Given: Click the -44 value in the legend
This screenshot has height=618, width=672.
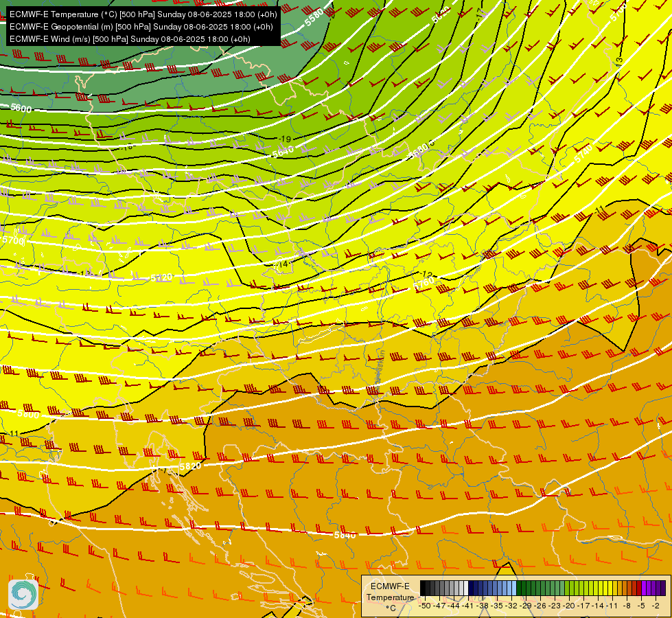Looking at the screenshot, I should pyautogui.click(x=454, y=606).
